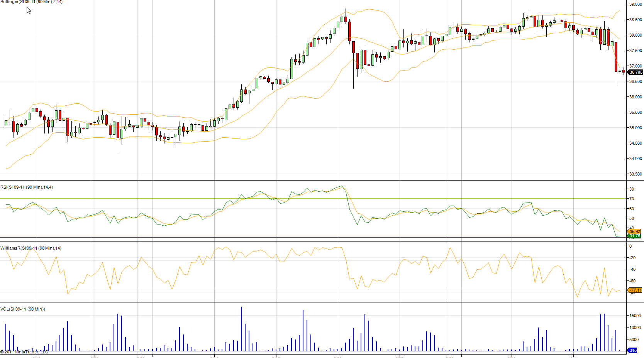Screen dimensions: 644x358
Task: Click the Bollinger(SI 09-11 (90 Min),2,14) indicator label
Action: coord(31,2)
